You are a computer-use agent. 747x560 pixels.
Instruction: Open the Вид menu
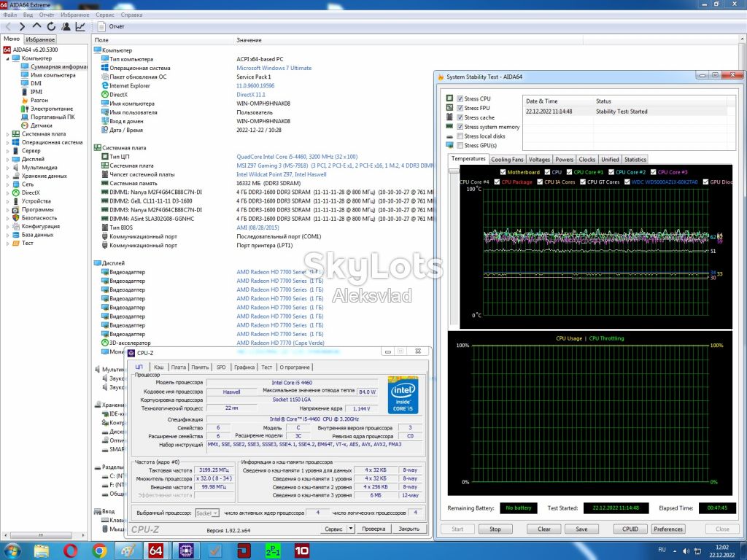(28, 15)
